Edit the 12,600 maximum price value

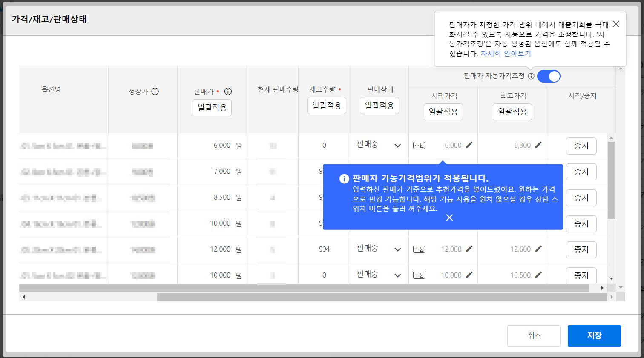539,248
